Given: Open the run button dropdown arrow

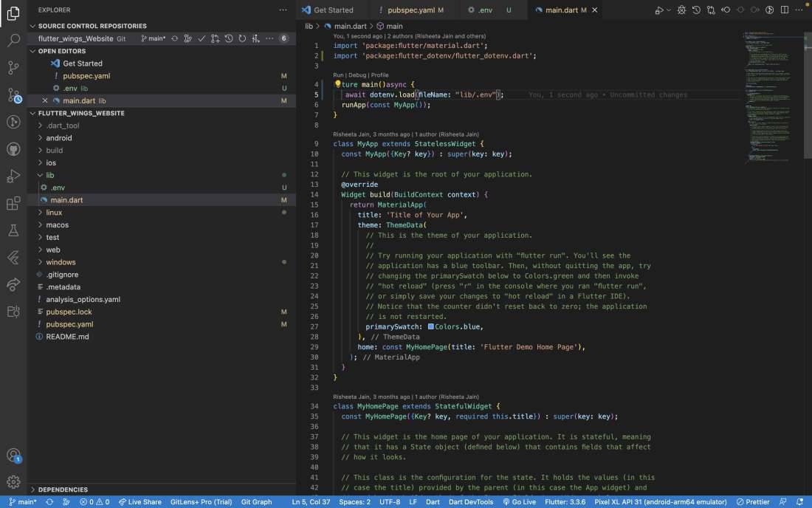Looking at the screenshot, I should pos(669,10).
